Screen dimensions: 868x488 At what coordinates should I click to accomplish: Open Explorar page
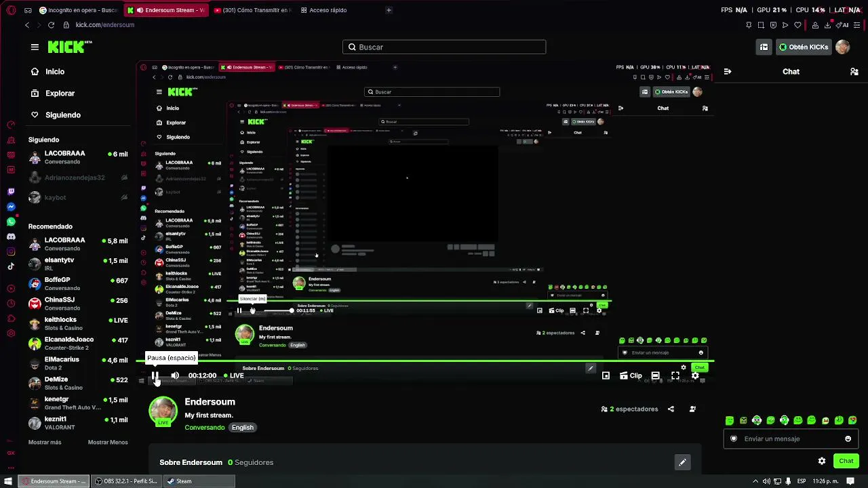click(x=53, y=93)
